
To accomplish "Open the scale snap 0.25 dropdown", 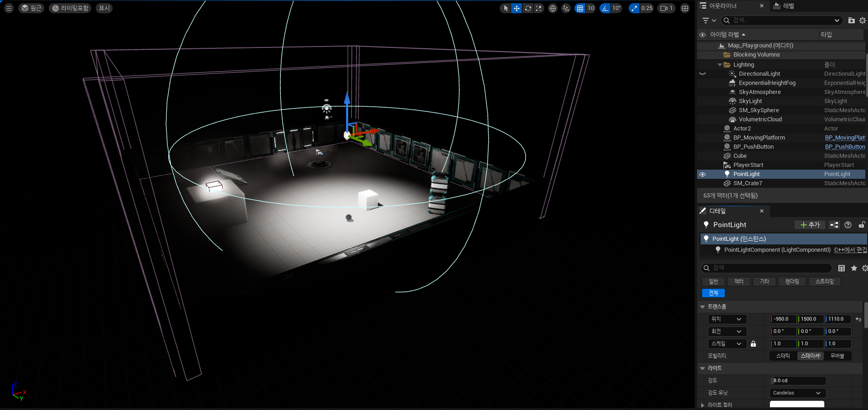I will (x=646, y=8).
